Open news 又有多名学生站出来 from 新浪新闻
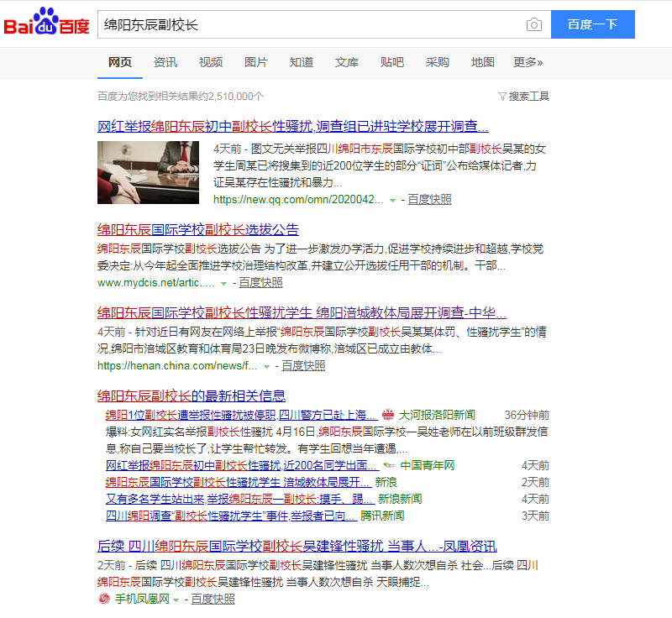The height and width of the screenshot is (618, 672). [x=239, y=499]
